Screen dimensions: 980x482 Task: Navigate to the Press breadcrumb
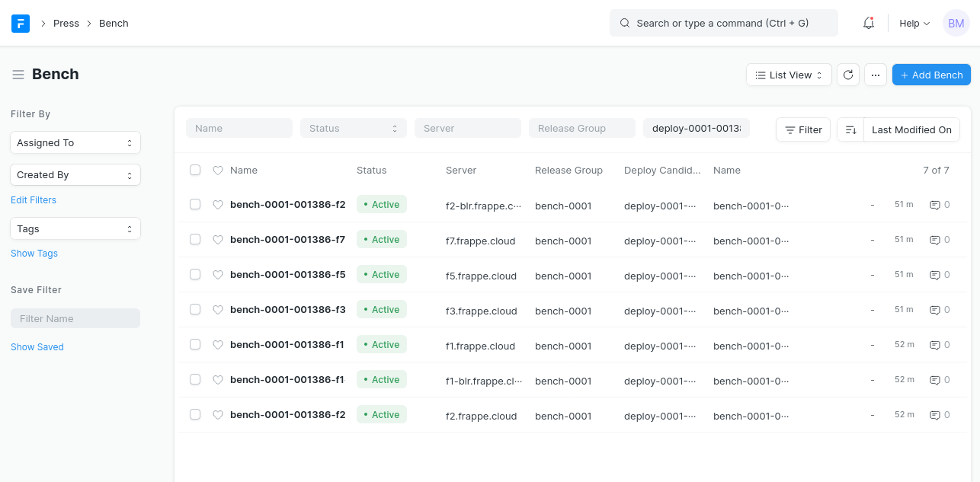tap(66, 24)
